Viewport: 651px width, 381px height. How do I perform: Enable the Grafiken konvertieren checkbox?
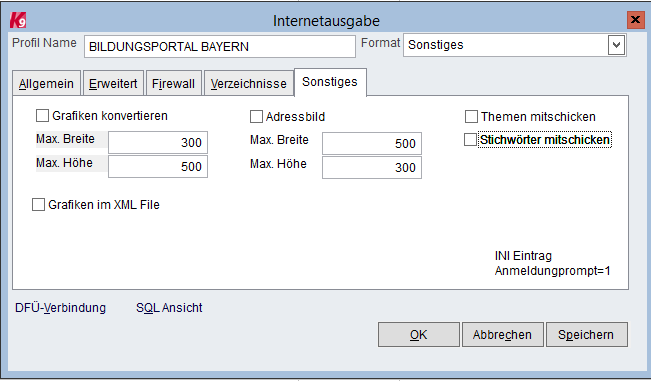(42, 115)
